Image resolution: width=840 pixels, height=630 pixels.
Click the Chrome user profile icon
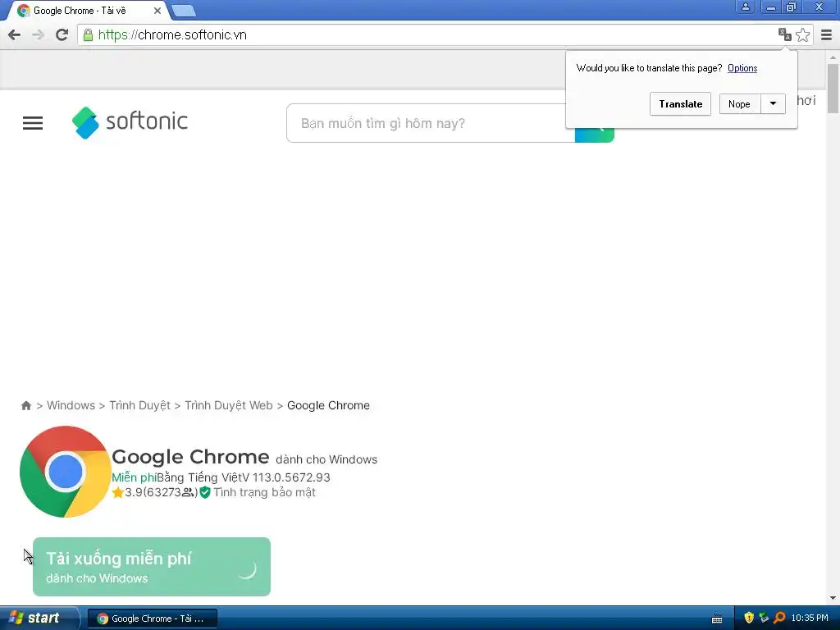(745, 7)
